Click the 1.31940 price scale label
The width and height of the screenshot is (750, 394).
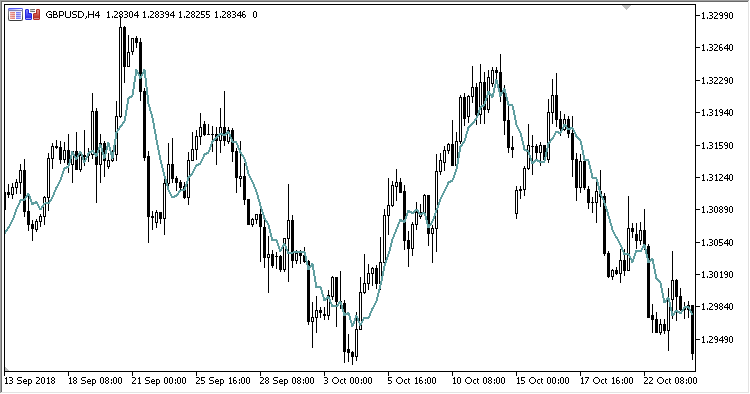click(x=717, y=113)
